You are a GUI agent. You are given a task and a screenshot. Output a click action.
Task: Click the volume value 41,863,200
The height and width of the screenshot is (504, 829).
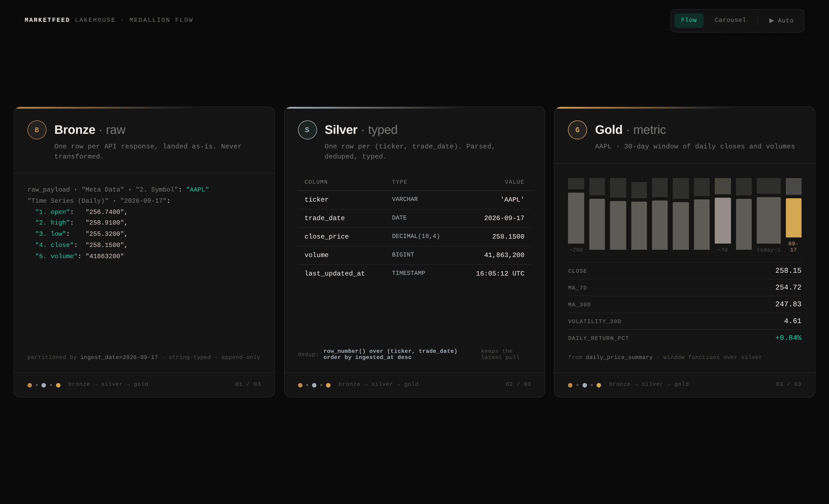(504, 255)
